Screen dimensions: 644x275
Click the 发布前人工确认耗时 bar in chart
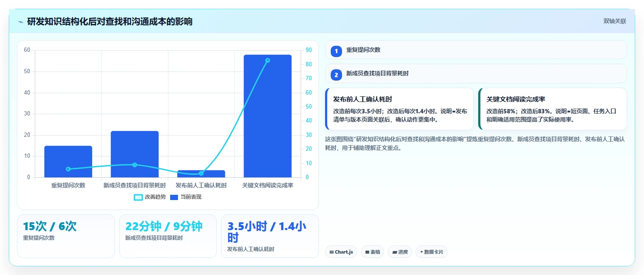tap(201, 174)
